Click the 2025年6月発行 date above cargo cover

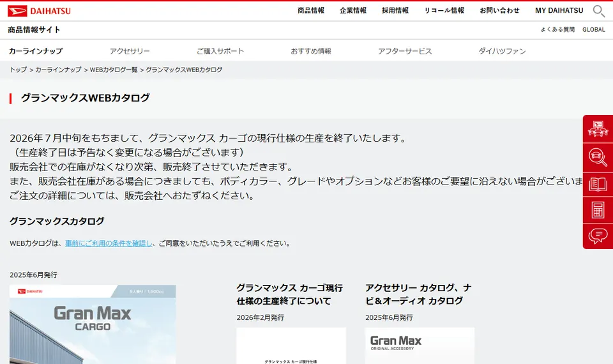33,275
